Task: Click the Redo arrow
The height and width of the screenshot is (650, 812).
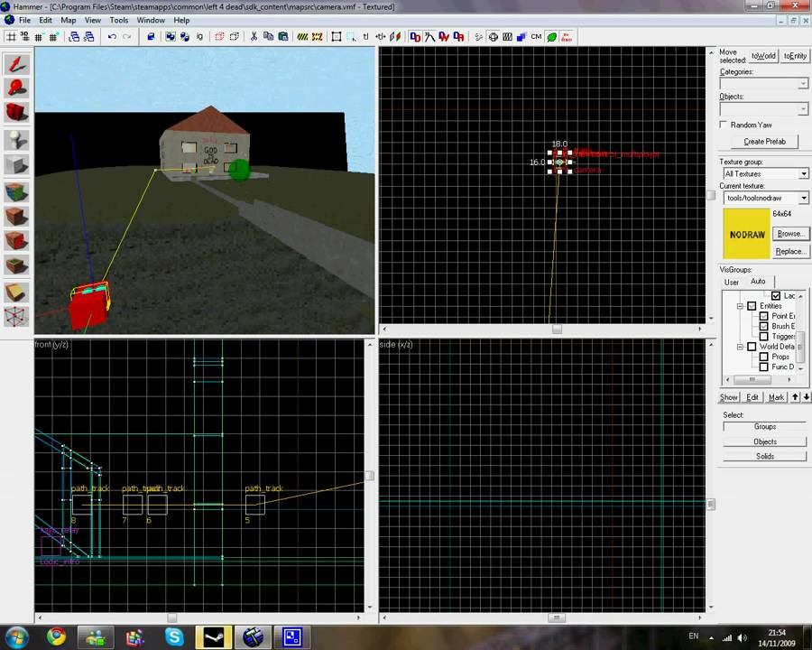Action: 126,36
